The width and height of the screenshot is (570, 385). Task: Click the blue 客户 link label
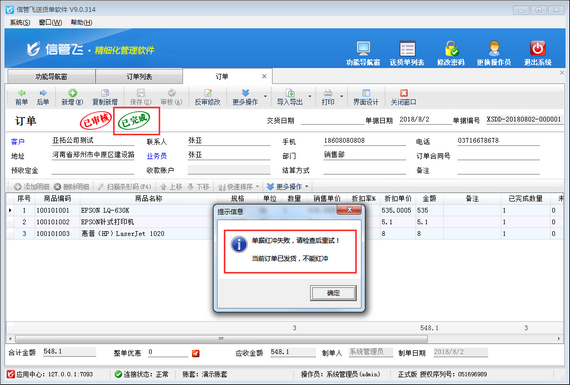(17, 141)
